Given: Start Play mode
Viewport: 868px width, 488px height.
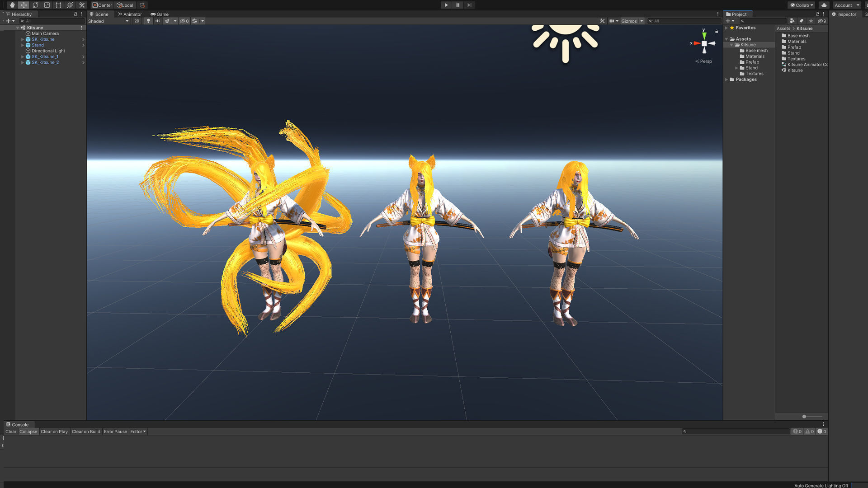Looking at the screenshot, I should (x=446, y=5).
